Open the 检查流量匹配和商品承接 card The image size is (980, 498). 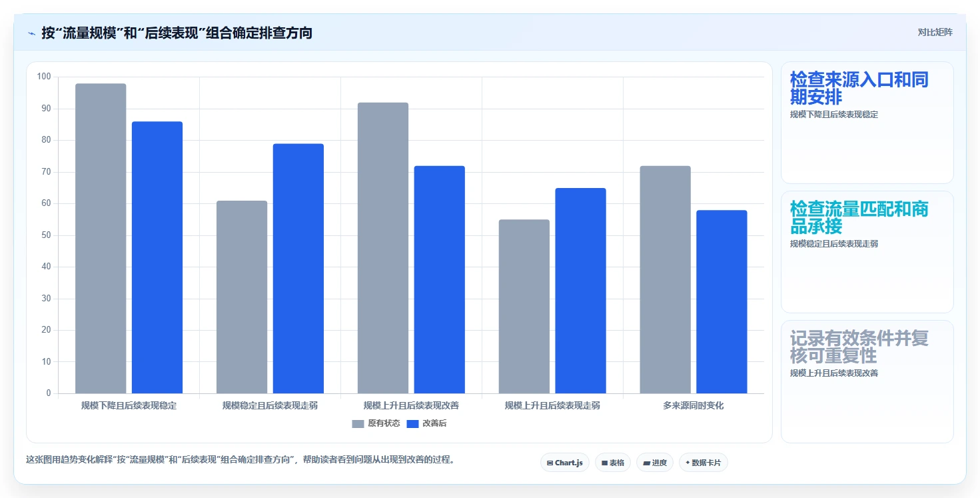click(867, 252)
